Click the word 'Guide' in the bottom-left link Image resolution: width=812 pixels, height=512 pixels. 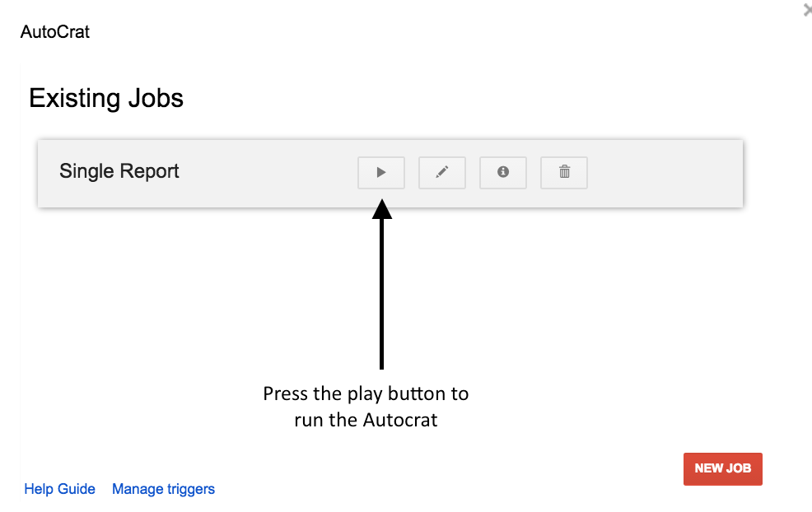[x=76, y=489]
